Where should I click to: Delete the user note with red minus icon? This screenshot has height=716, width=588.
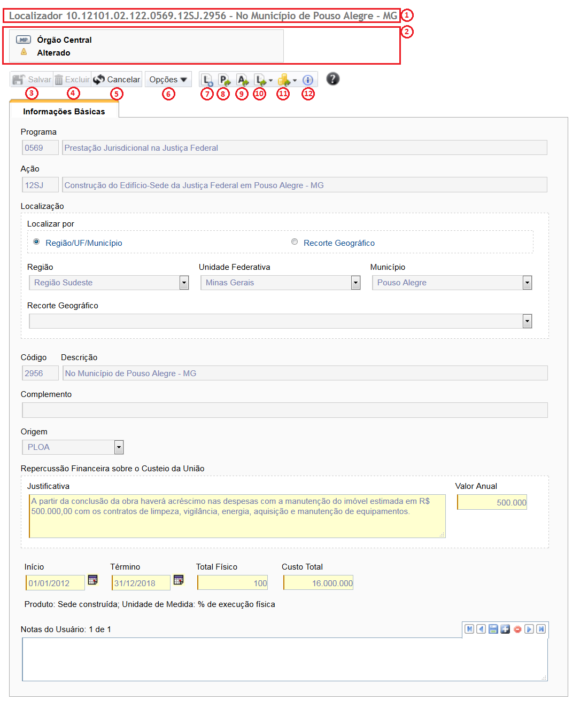(517, 629)
